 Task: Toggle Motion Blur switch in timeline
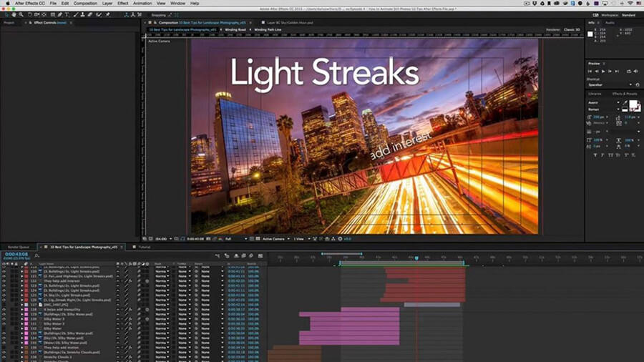point(251,255)
